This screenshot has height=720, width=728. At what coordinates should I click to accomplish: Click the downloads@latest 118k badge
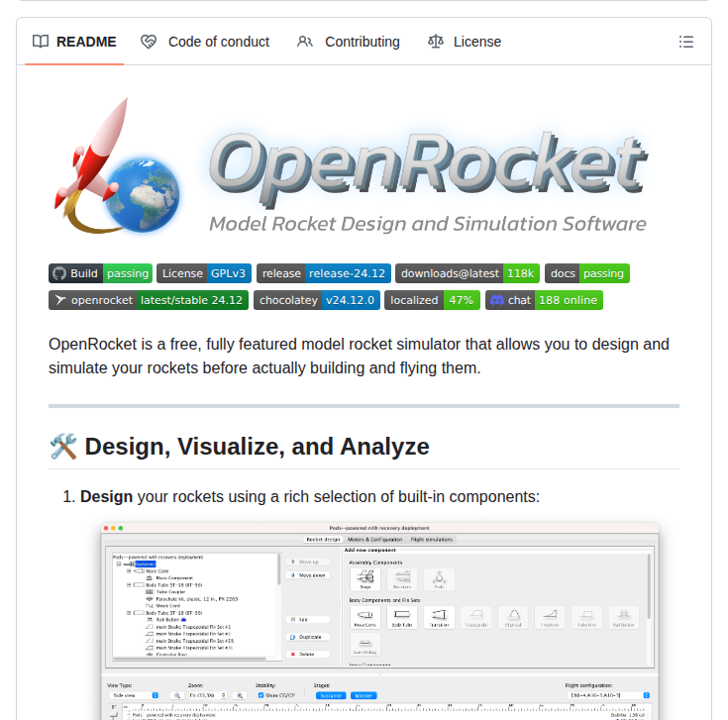coord(468,273)
